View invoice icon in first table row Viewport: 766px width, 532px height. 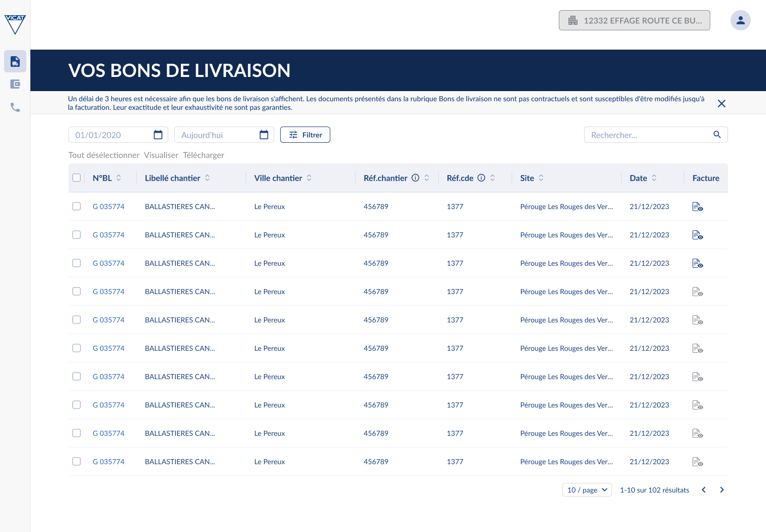pyautogui.click(x=698, y=207)
